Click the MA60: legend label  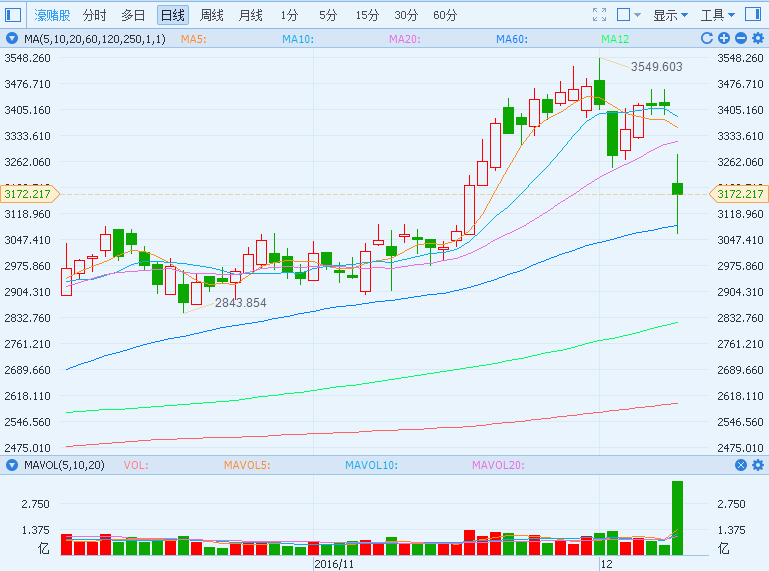click(x=512, y=39)
